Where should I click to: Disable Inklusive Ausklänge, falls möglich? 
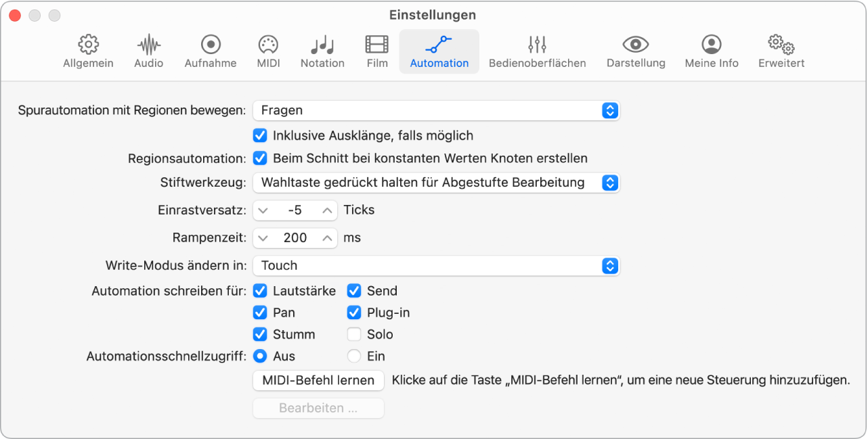(x=260, y=135)
